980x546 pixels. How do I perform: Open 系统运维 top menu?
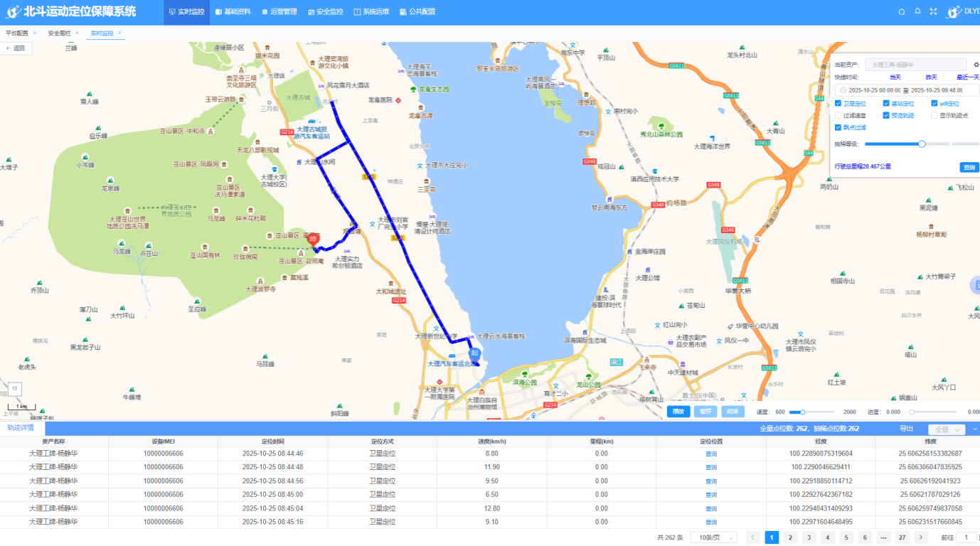[x=371, y=12]
